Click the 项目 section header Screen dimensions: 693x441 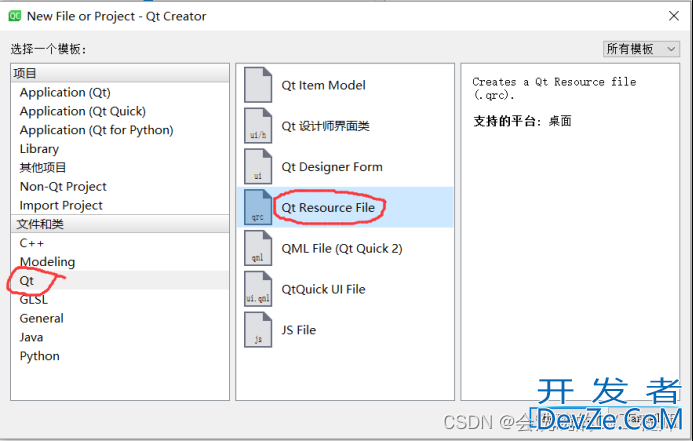coord(120,73)
